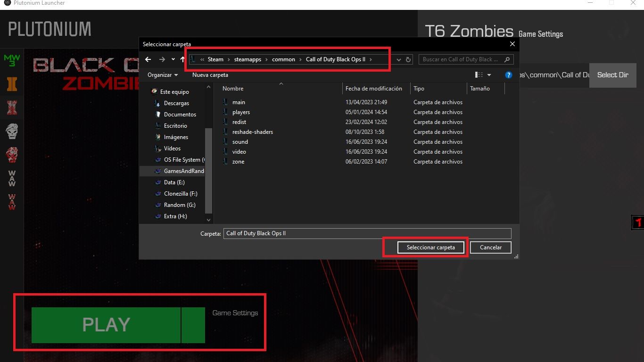This screenshot has height=362, width=644.
Task: Go up one folder level
Action: [x=183, y=59]
